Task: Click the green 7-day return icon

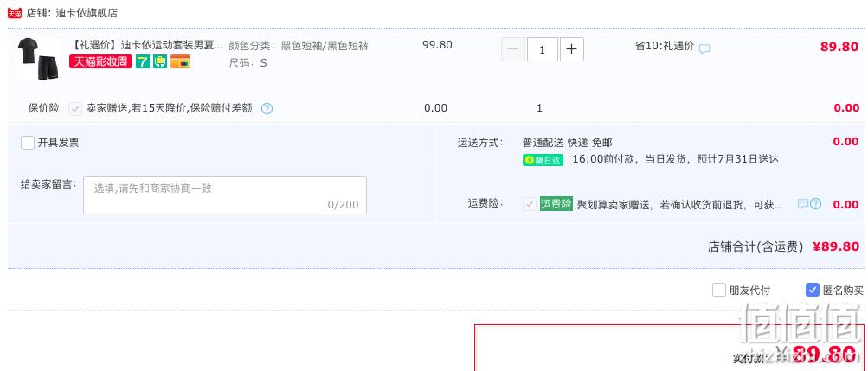Action: point(143,61)
